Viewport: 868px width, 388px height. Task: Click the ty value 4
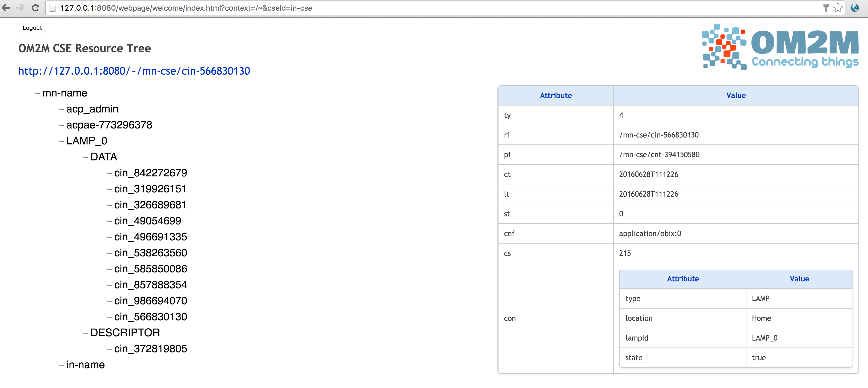621,116
